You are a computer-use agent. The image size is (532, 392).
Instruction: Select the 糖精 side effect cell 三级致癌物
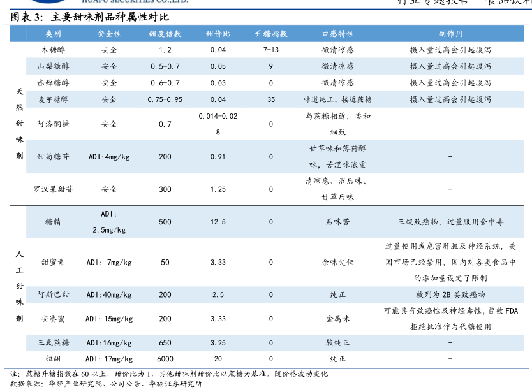[x=450, y=222]
